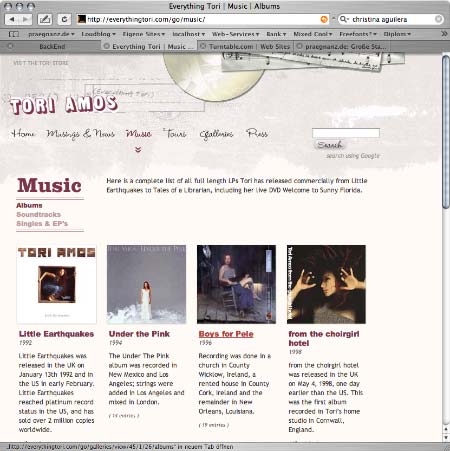Image resolution: width=450 pixels, height=451 pixels.
Task: Open the Press nav item
Action: pyautogui.click(x=257, y=133)
